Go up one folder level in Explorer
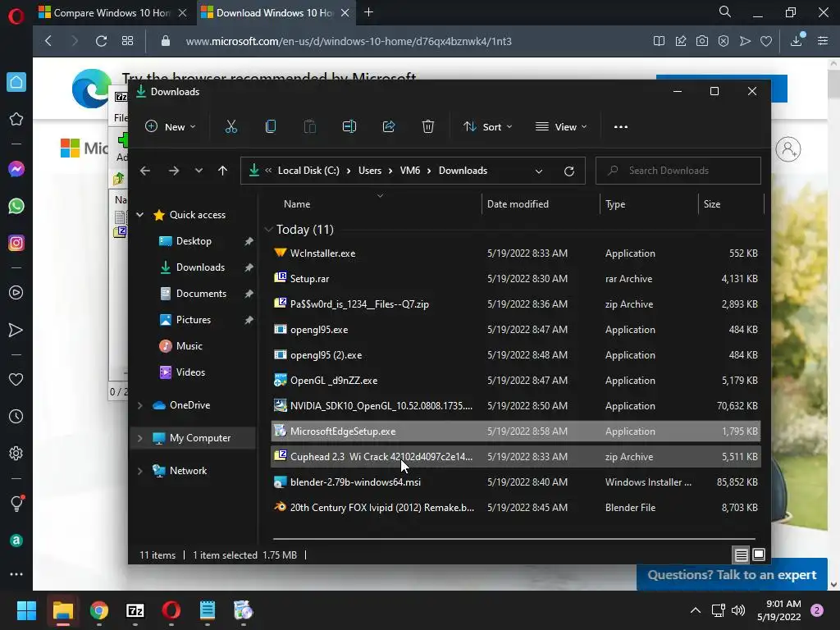 (222, 171)
